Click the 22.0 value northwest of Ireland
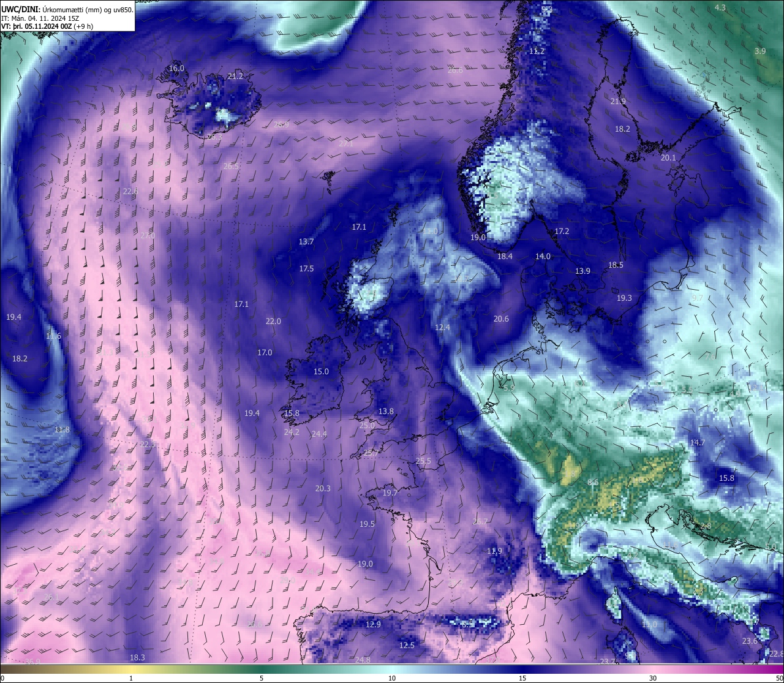This screenshot has height=683, width=784. (273, 321)
